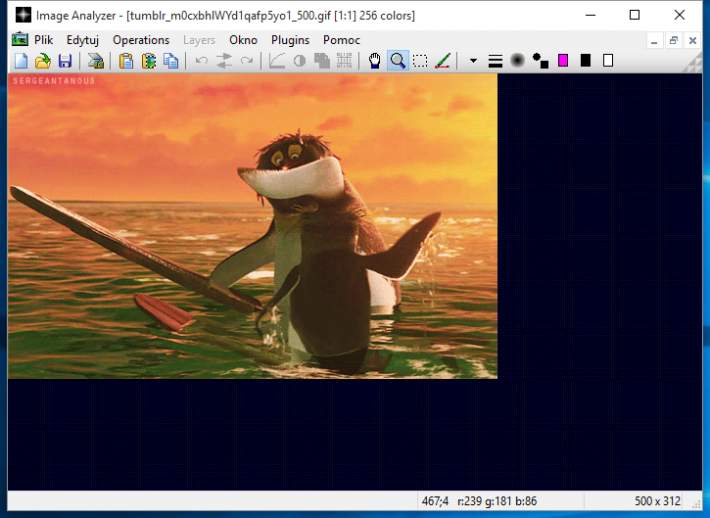The image size is (710, 518).
Task: Open the Operations menu
Action: [141, 40]
